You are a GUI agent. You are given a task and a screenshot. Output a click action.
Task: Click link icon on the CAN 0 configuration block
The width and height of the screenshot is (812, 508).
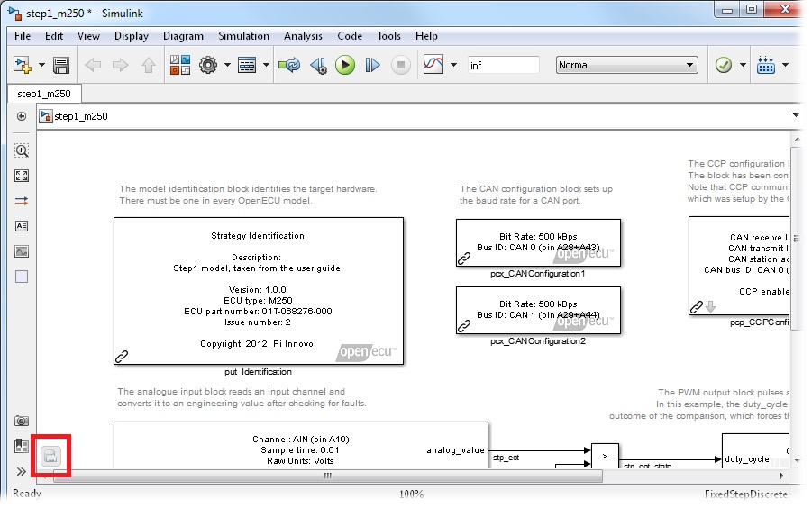[464, 259]
